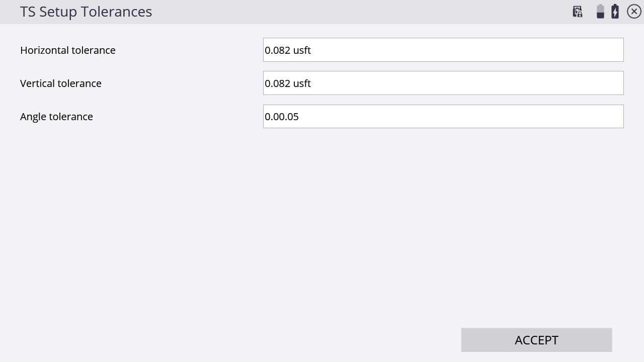Click the Angle tolerance label
644x362 pixels.
click(x=56, y=117)
